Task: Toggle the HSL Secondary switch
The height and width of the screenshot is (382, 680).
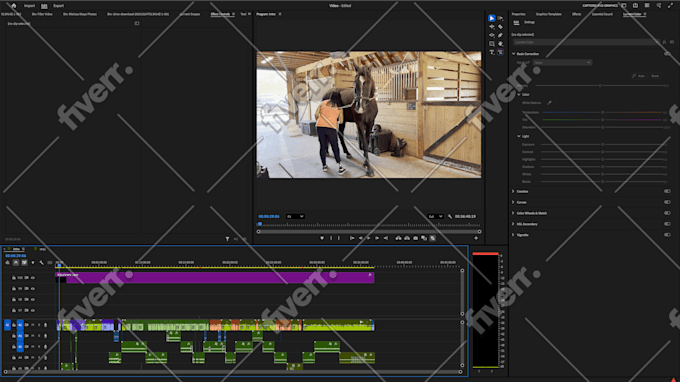Action: (x=667, y=224)
